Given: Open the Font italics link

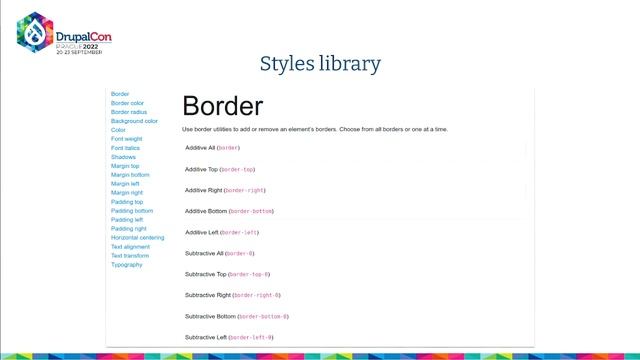Looking at the screenshot, I should (x=125, y=148).
